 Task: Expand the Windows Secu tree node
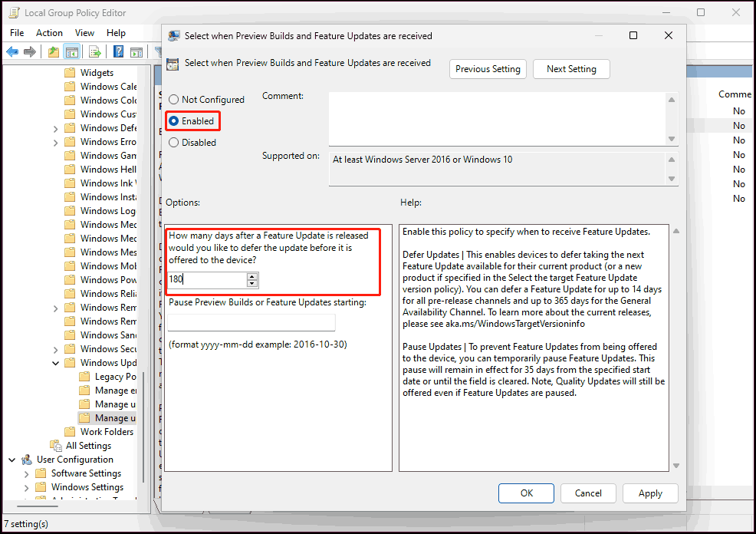(55, 350)
